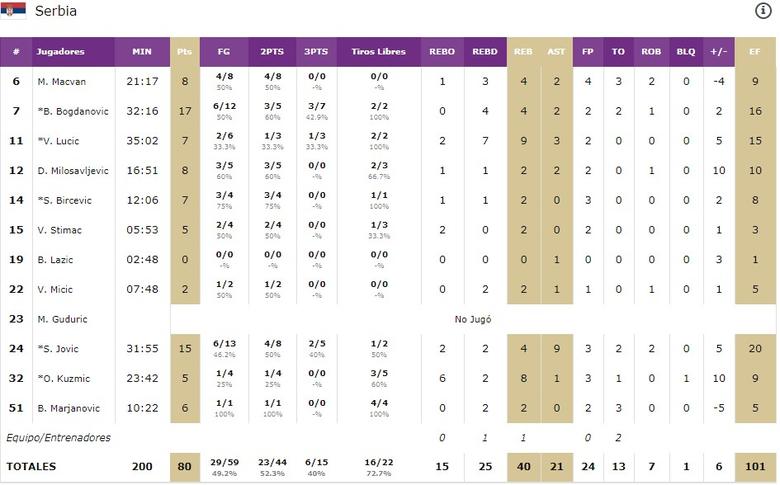Click the Jugadores column header
This screenshot has height=485, width=780.
click(60, 51)
